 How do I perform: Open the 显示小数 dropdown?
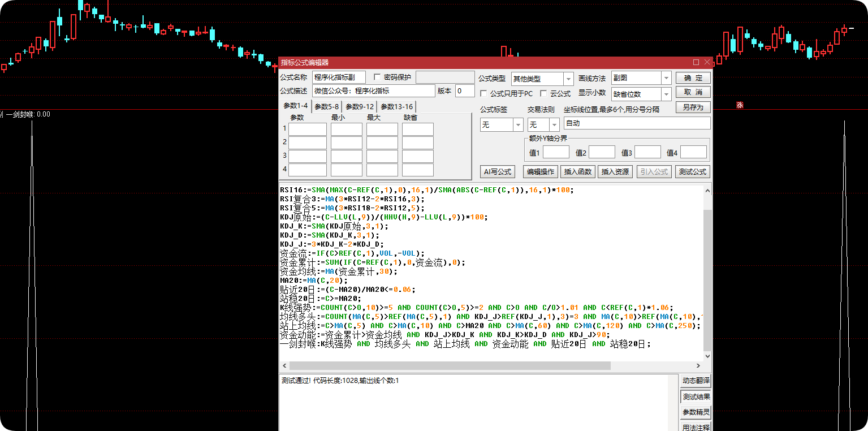click(666, 94)
